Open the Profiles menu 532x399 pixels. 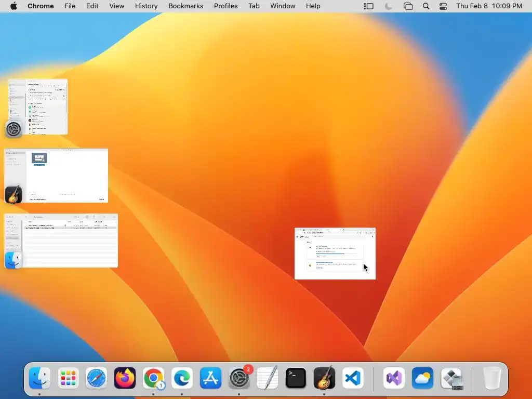225,6
